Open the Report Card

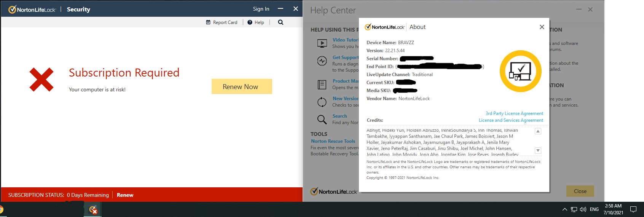point(222,22)
